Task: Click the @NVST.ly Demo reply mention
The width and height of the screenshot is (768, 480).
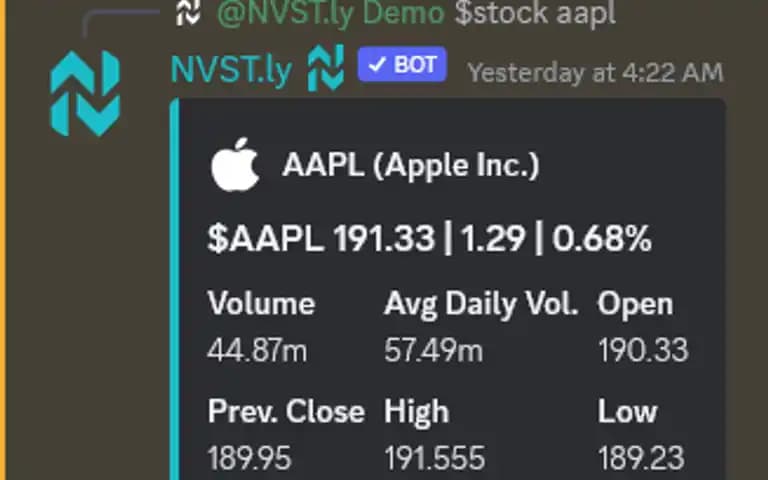Action: 331,13
